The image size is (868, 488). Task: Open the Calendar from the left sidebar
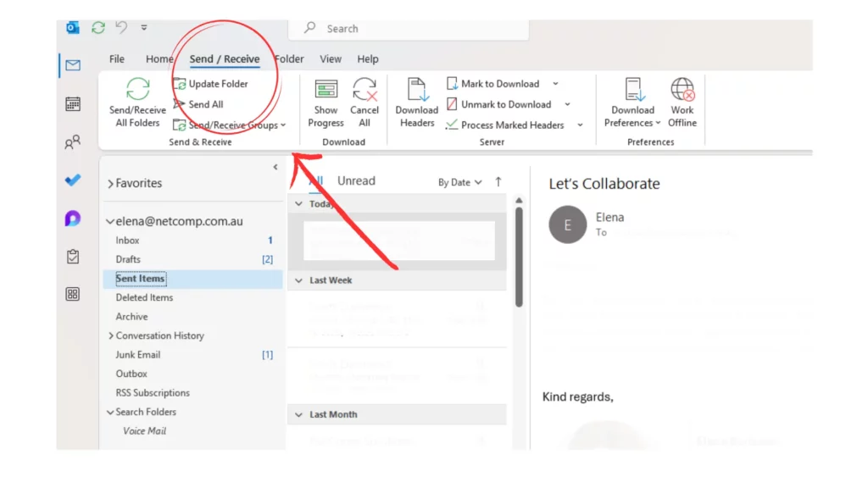click(72, 102)
